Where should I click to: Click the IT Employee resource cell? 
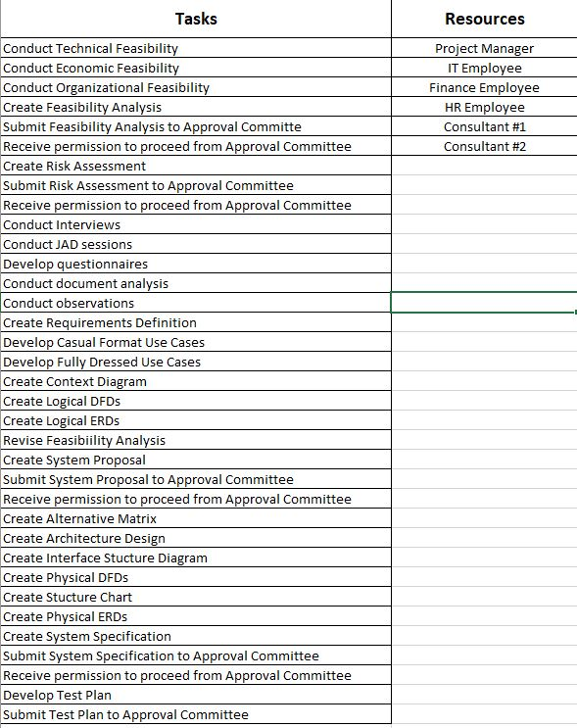pos(484,68)
